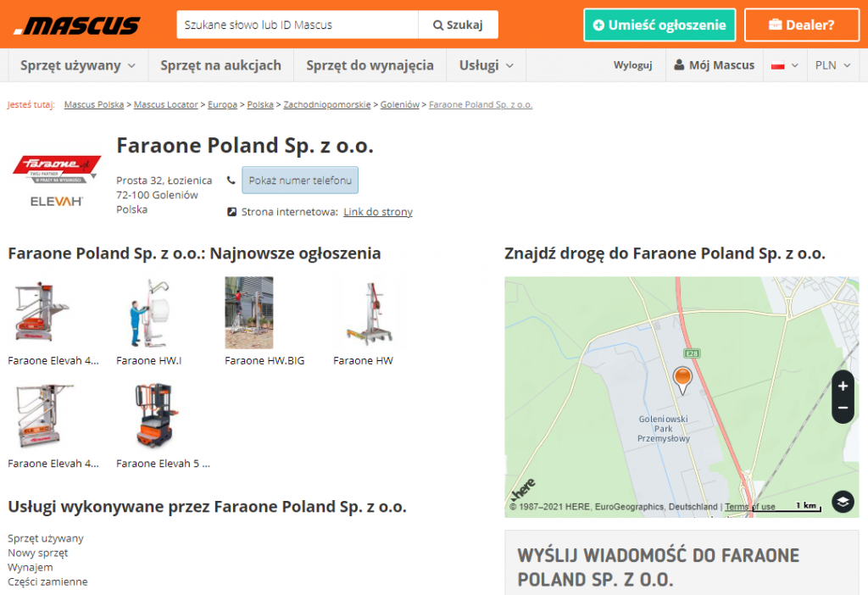The image size is (868, 595).
Task: Click the Goleniów breadcrumb link
Action: click(x=400, y=104)
